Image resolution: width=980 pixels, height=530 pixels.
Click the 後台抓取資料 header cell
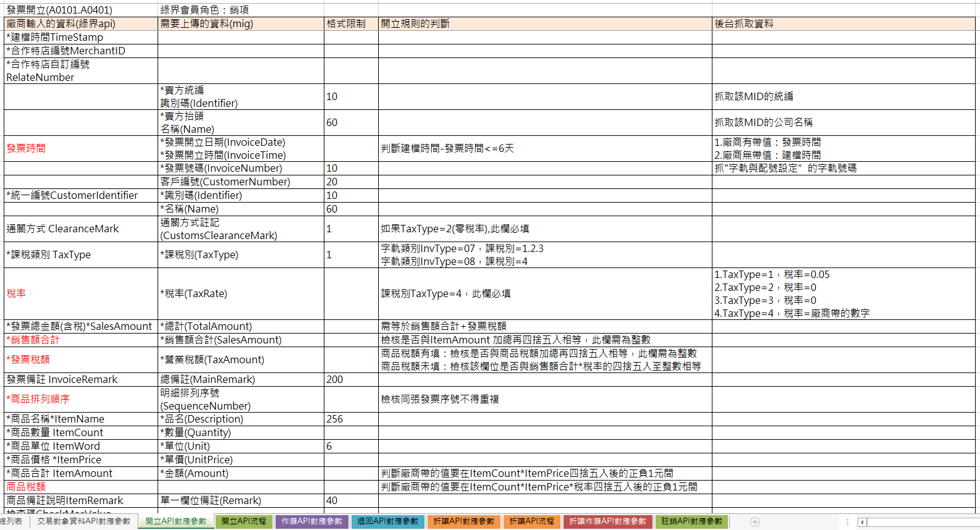(x=843, y=24)
